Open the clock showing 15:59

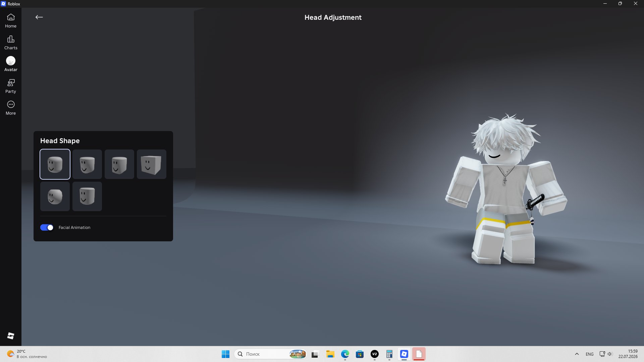pos(628,354)
